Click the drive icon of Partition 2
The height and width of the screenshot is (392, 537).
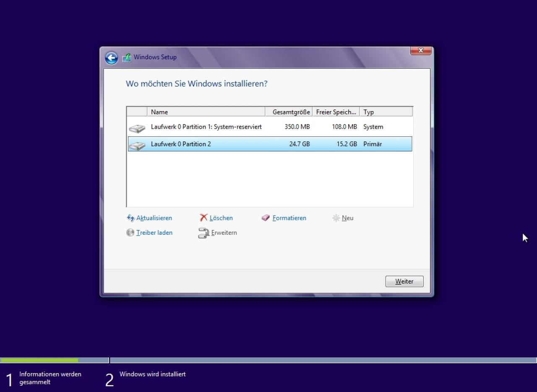[x=137, y=145]
